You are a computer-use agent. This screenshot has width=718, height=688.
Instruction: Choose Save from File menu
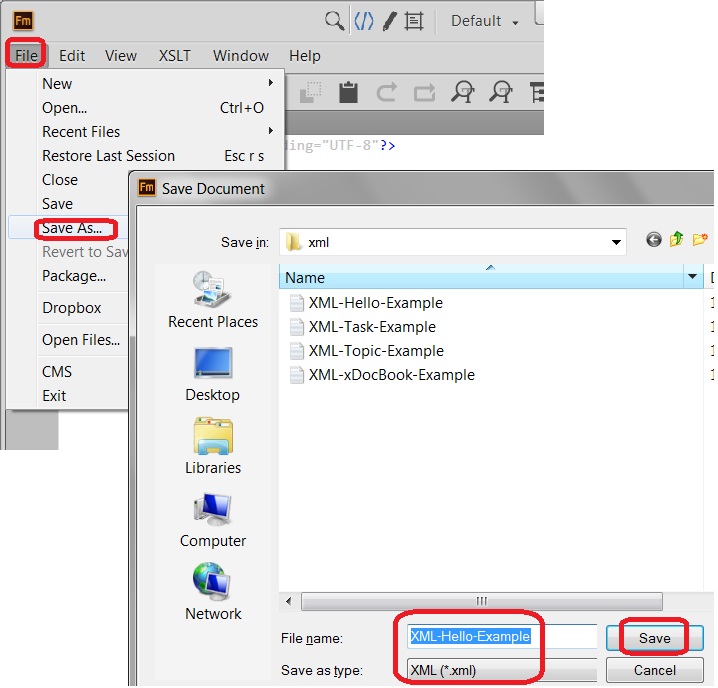click(57, 203)
